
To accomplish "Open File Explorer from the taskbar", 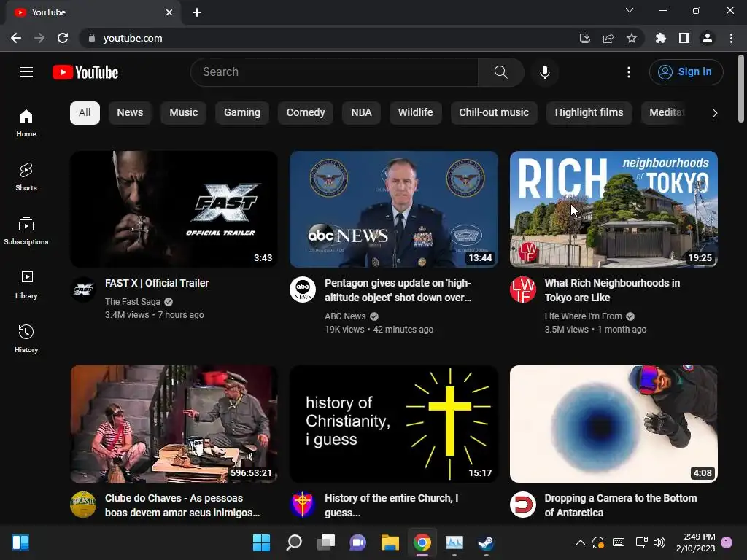I will tap(390, 542).
